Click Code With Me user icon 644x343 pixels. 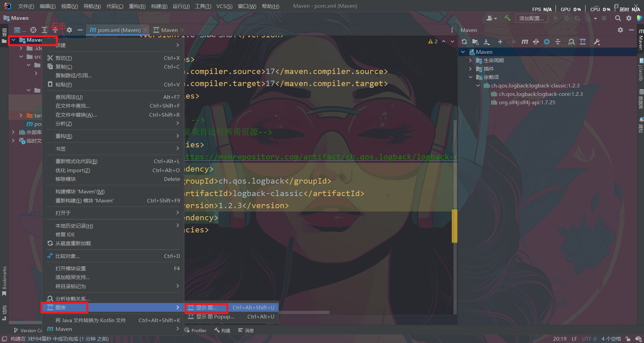coord(492,18)
